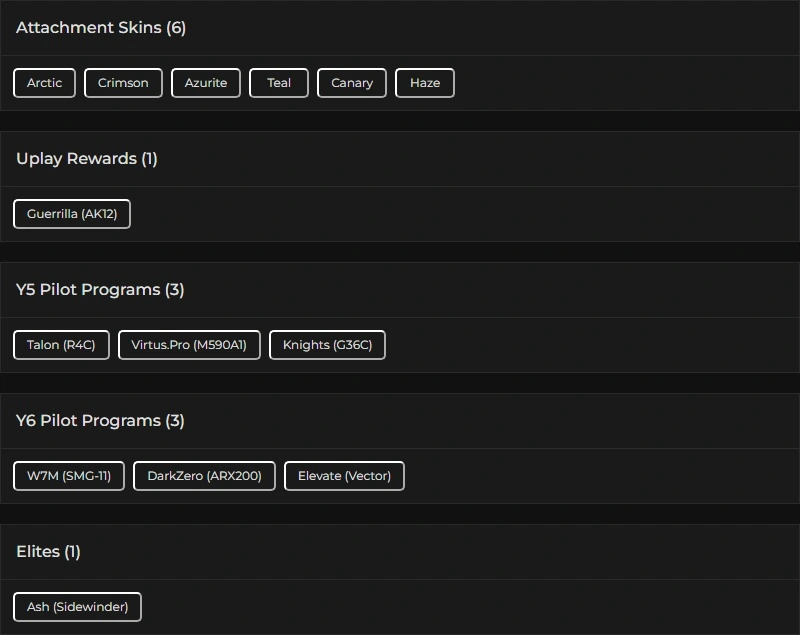Choose the Haze attachment skin
This screenshot has width=800, height=635.
point(425,83)
